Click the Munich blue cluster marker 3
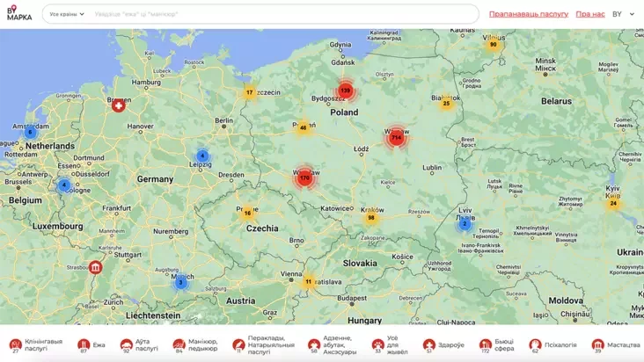This screenshot has height=362, width=644. pos(180,283)
